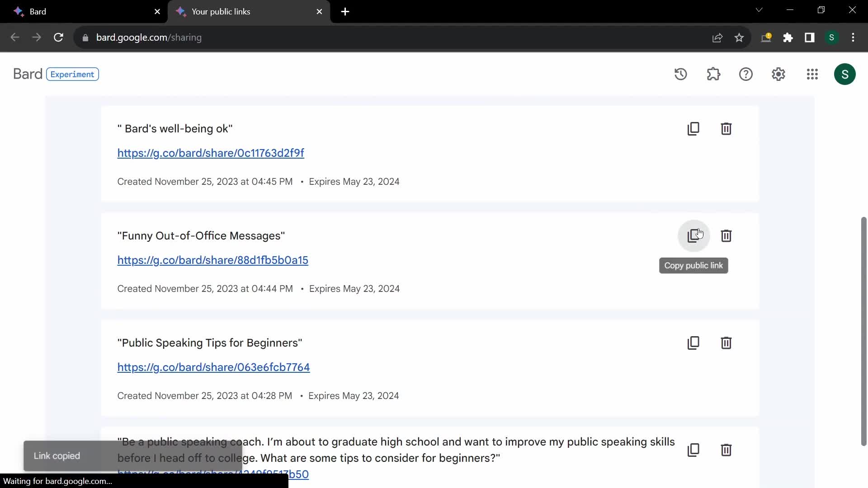Click the help icon in the top bar
Viewport: 868px width, 488px height.
point(746,74)
